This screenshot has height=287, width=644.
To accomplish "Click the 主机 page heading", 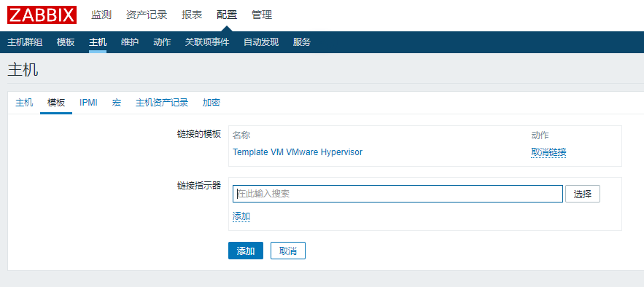I will (23, 70).
